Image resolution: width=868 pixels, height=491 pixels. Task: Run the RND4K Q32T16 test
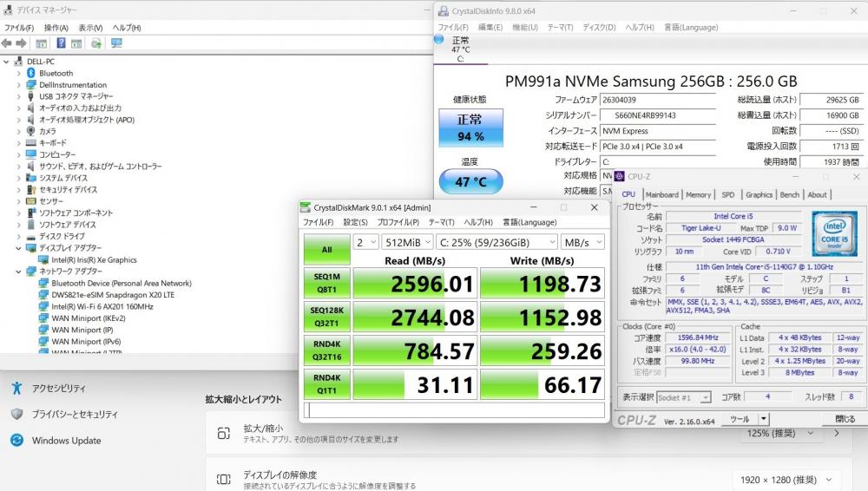326,350
